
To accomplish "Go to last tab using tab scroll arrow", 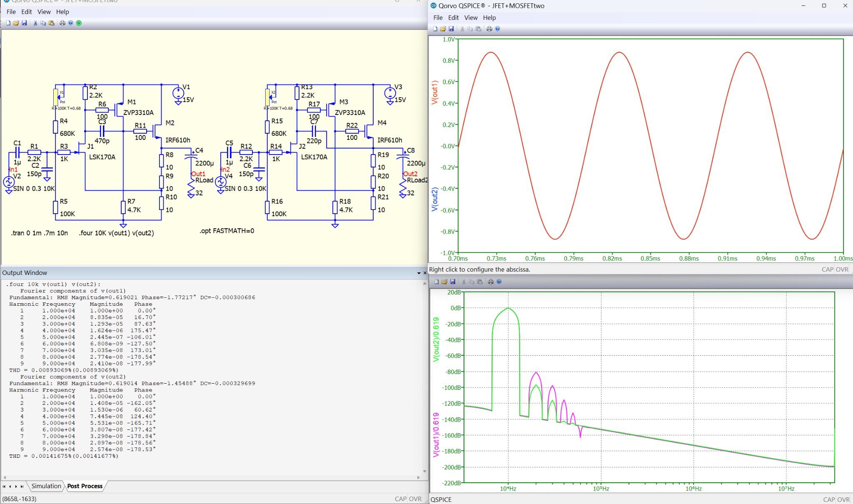I will point(22,486).
